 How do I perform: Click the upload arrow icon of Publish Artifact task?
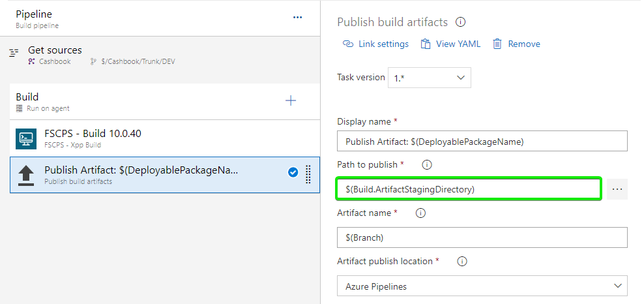(27, 175)
